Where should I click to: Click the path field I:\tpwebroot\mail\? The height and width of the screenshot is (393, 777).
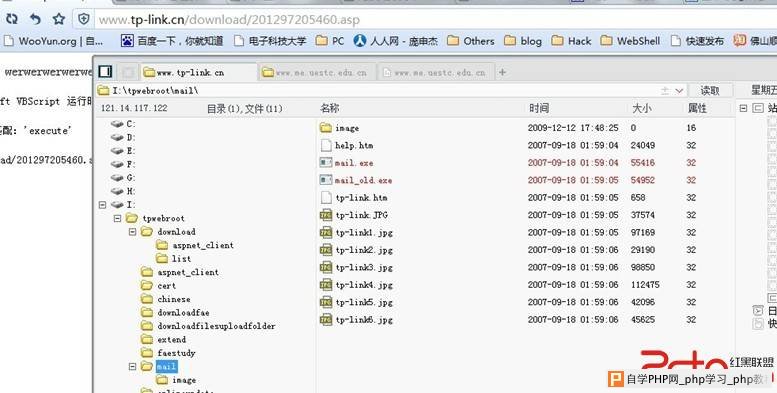coord(377,91)
